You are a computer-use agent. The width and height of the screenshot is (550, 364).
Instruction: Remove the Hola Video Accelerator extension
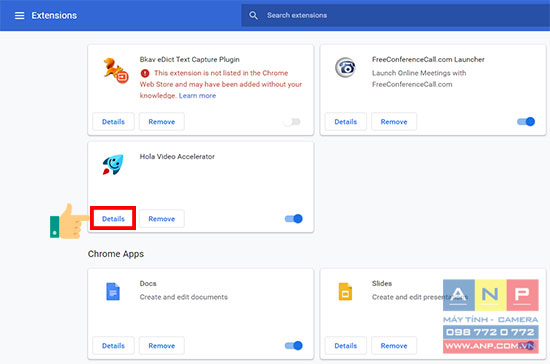pos(162,219)
